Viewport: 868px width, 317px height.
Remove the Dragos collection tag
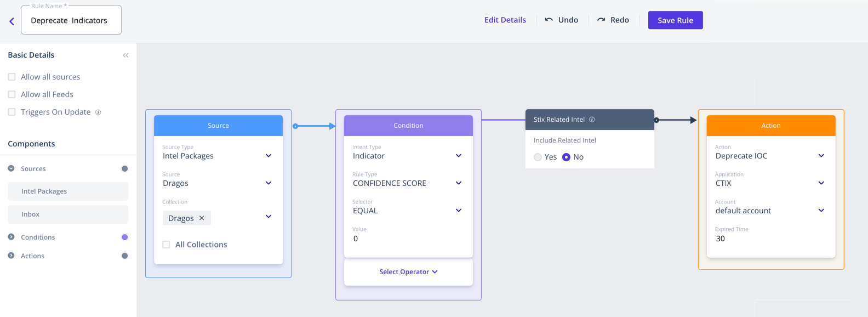(202, 218)
